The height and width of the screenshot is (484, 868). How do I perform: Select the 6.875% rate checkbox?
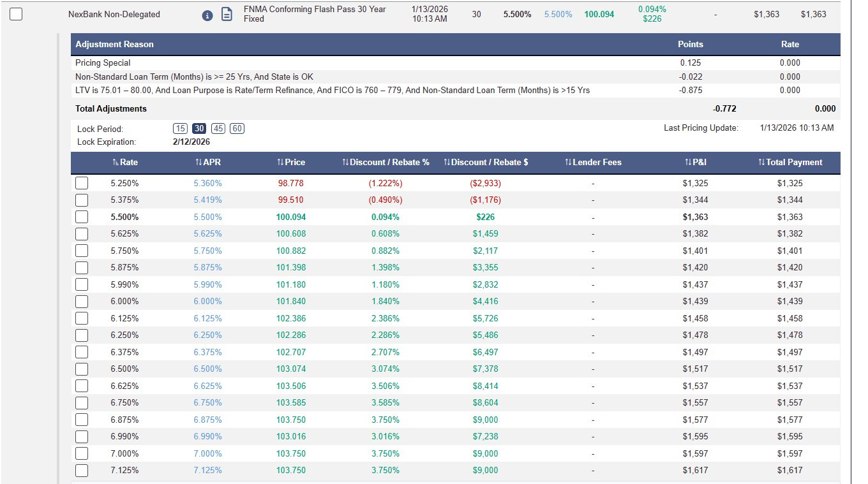point(82,420)
